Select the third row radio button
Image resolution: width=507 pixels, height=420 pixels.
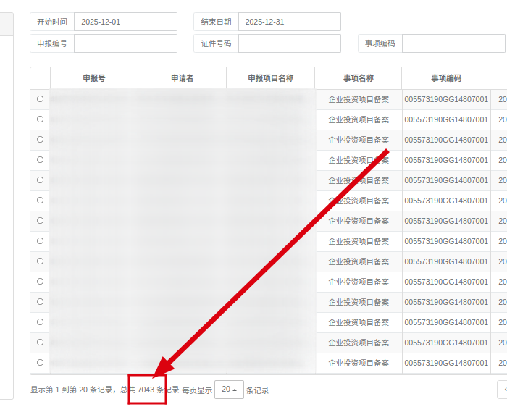click(40, 140)
